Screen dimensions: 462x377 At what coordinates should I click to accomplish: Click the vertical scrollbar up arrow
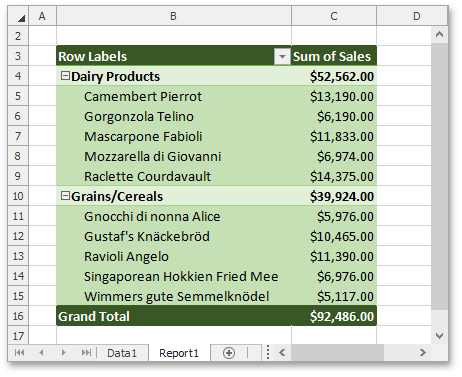coord(439,34)
